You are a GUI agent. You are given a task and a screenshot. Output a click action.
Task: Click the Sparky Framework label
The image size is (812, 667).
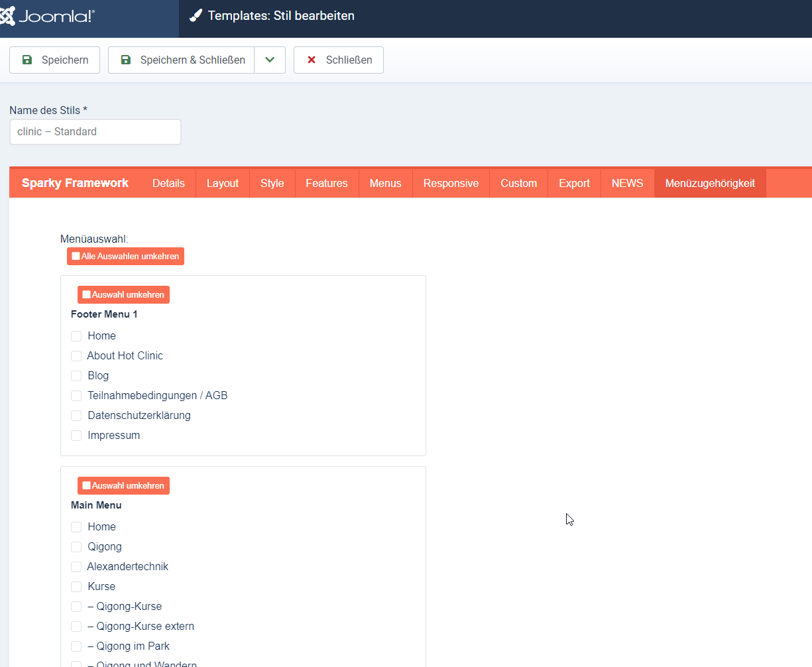(76, 183)
